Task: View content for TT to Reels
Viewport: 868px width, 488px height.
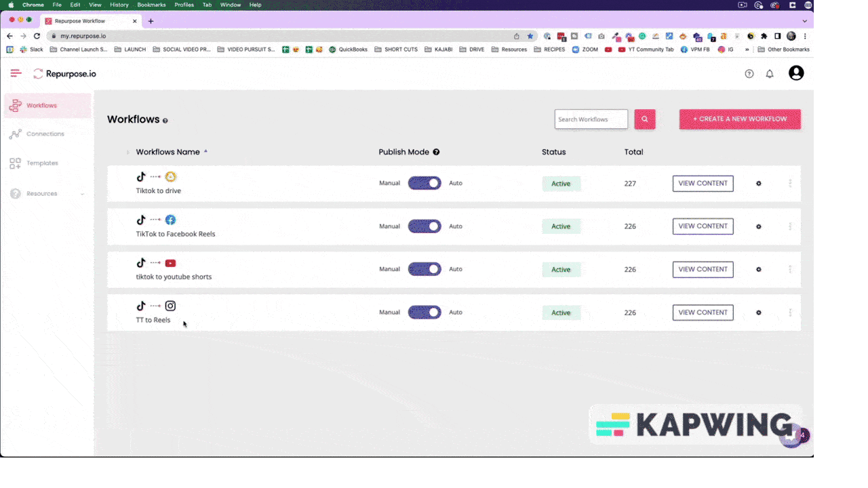Action: pos(703,312)
